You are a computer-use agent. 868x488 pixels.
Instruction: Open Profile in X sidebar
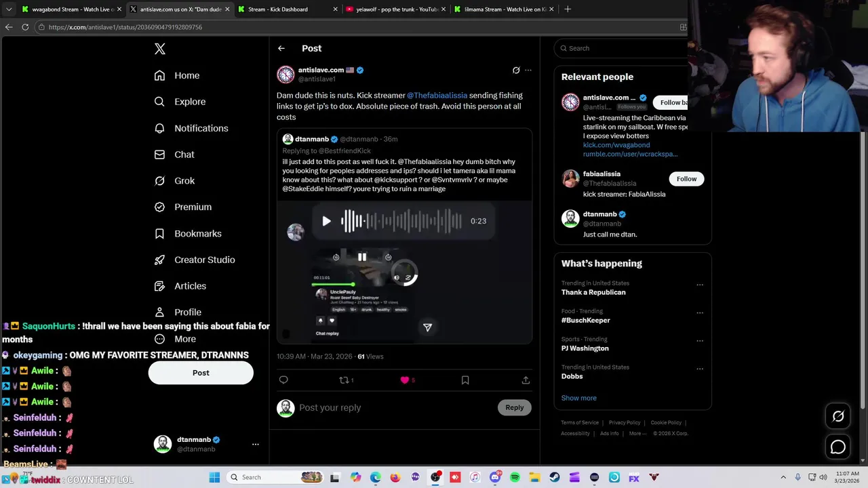[178, 312]
